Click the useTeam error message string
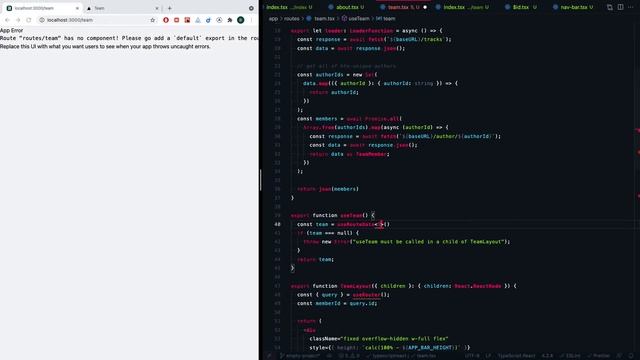This screenshot has width=640, height=360. coord(429,242)
